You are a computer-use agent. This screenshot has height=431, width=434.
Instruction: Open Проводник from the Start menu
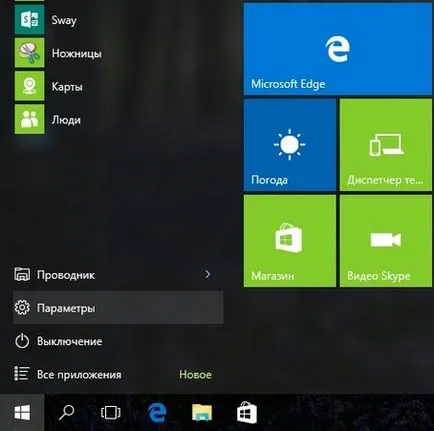tap(118, 275)
